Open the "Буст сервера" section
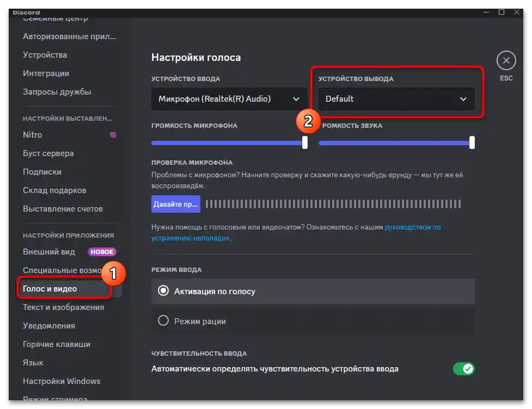This screenshot has height=409, width=532. 48,153
